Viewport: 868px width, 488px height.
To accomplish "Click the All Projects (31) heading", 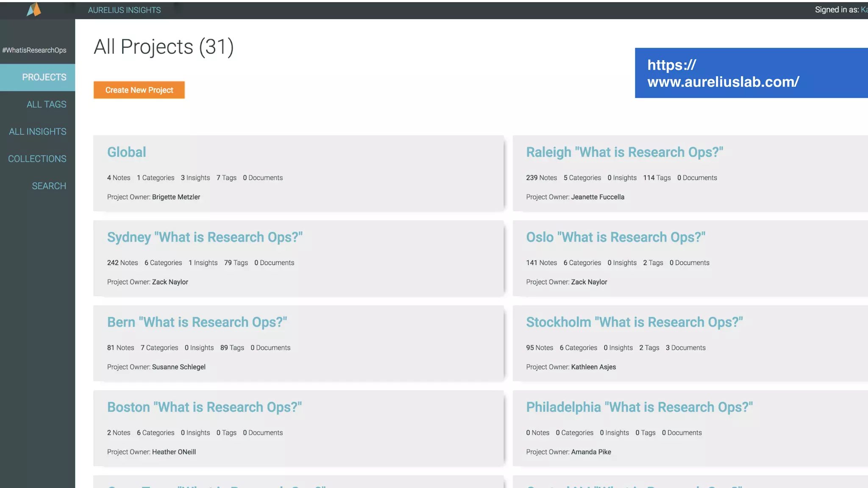I will pos(164,47).
